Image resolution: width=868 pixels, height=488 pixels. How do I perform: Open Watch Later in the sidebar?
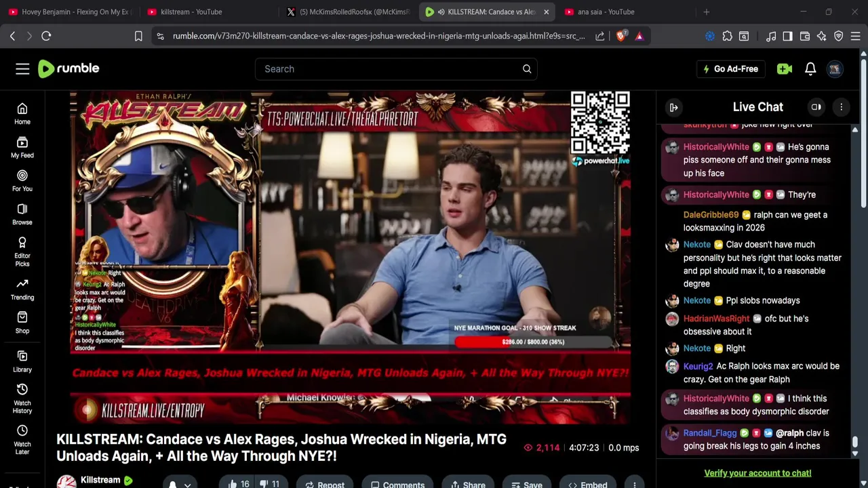tap(22, 440)
